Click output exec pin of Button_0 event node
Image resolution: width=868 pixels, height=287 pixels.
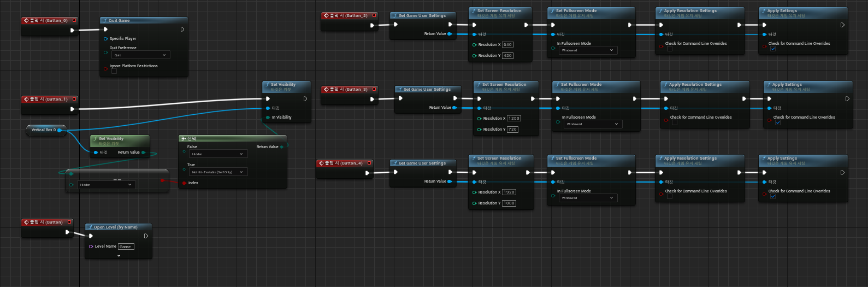click(x=72, y=30)
